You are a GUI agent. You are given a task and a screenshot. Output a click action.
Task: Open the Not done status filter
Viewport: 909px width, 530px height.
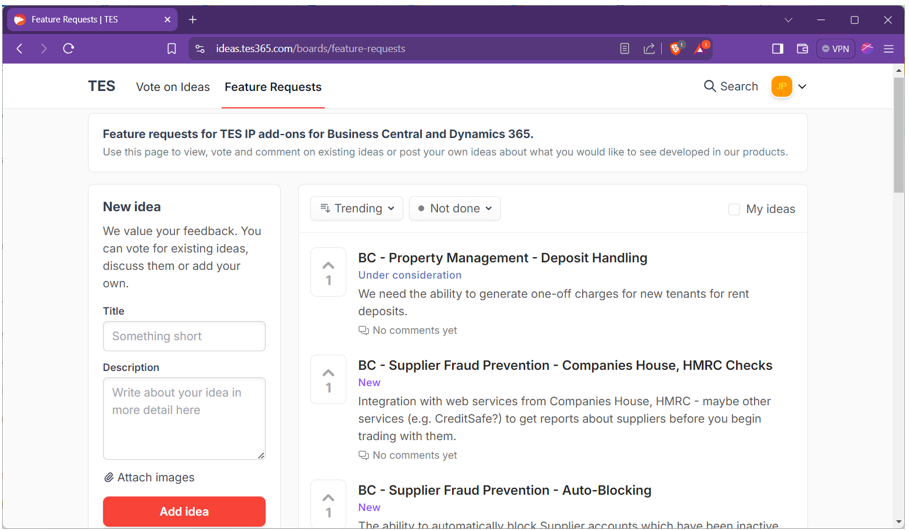click(x=455, y=208)
